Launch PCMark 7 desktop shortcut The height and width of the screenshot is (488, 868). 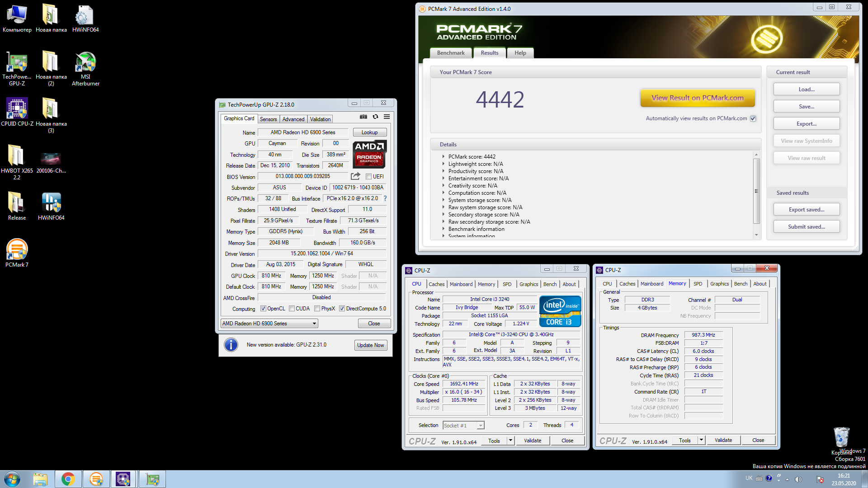[17, 253]
